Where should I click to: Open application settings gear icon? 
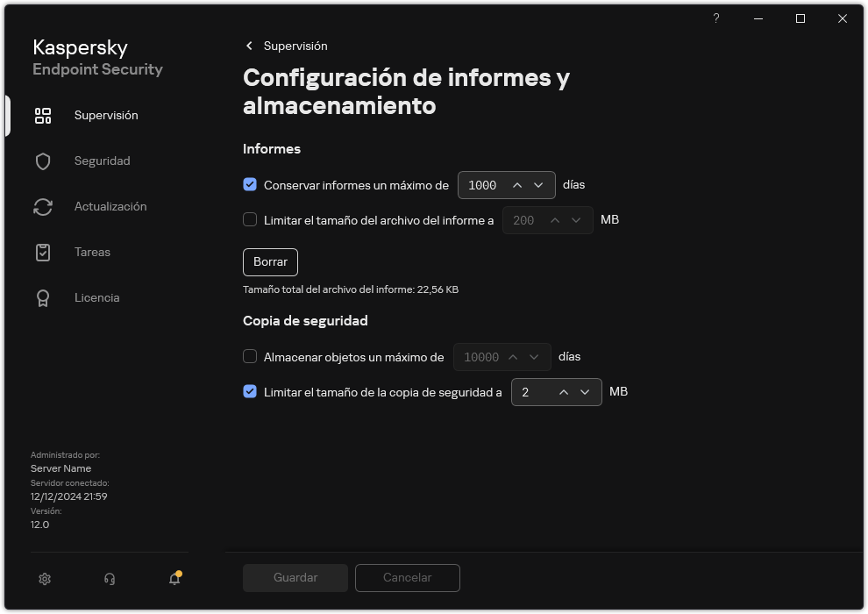44,579
